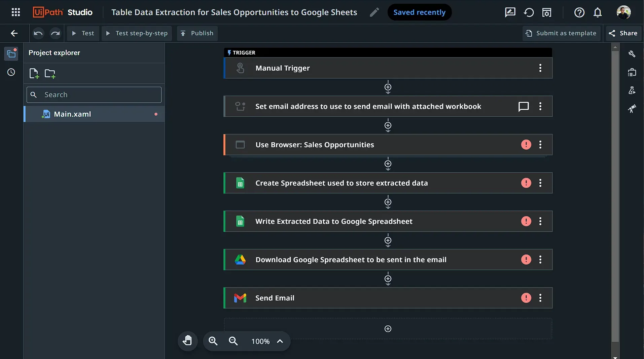Open the help question mark icon
Image resolution: width=644 pixels, height=359 pixels.
(x=579, y=12)
